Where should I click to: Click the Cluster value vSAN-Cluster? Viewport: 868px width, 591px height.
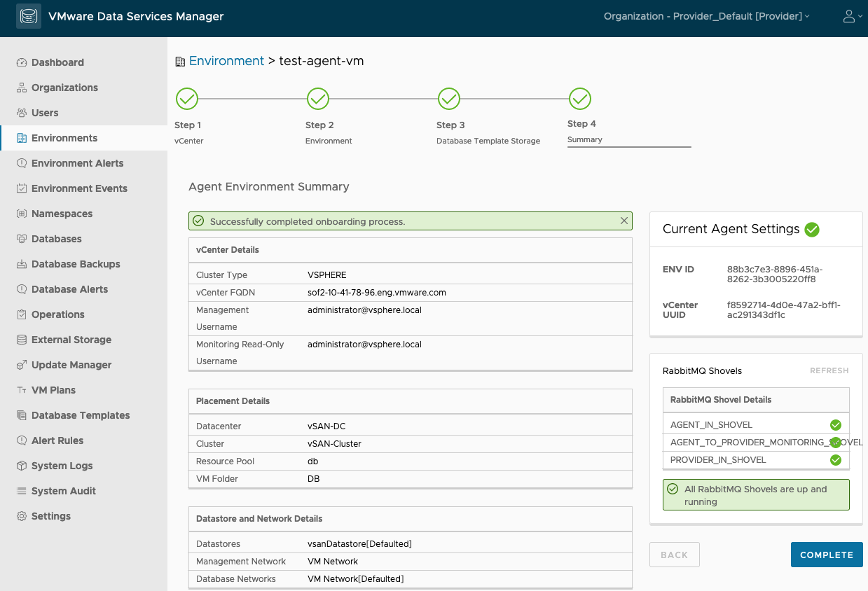pyautogui.click(x=334, y=443)
